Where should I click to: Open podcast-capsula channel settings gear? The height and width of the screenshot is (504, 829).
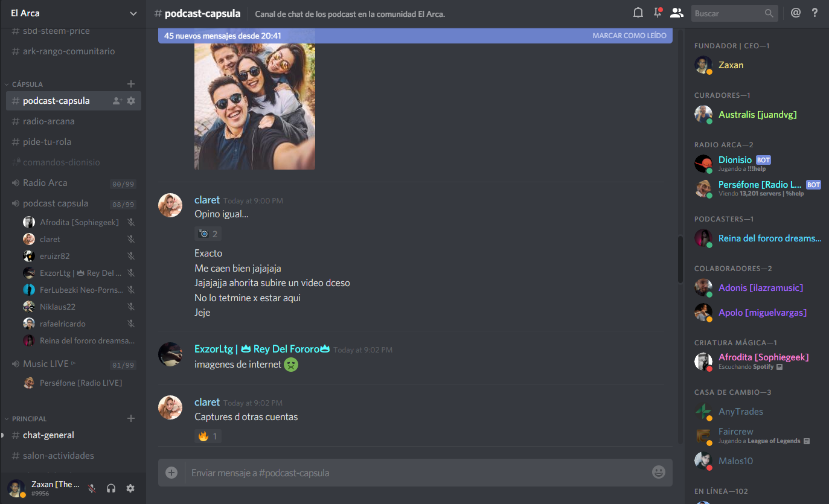point(131,101)
